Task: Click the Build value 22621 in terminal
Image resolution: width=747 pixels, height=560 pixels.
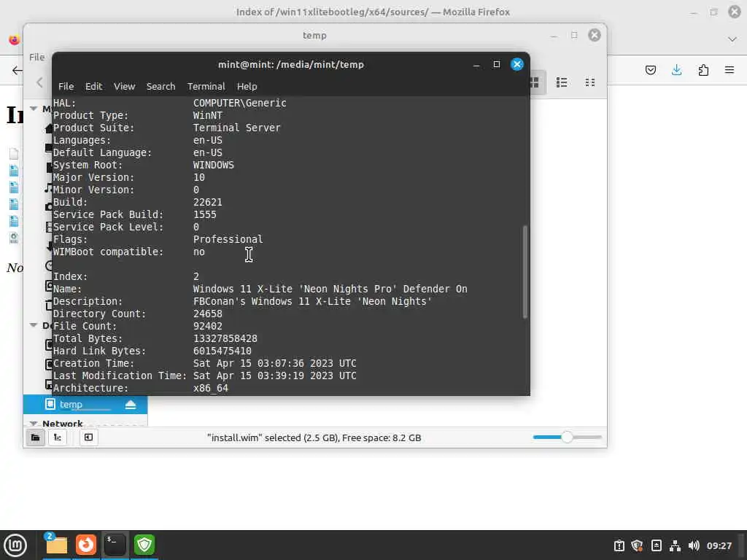Action: [207, 202]
